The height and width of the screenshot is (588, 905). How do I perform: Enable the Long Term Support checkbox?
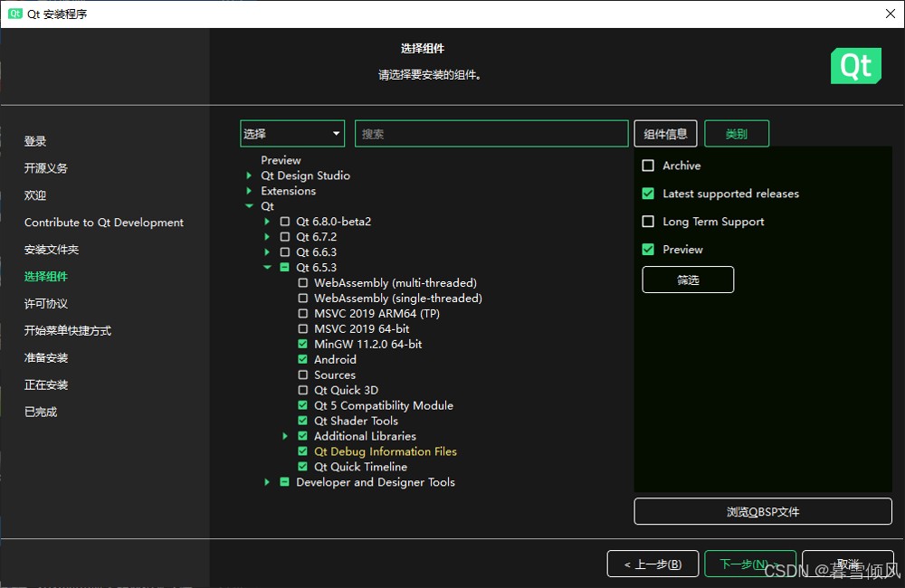click(648, 222)
